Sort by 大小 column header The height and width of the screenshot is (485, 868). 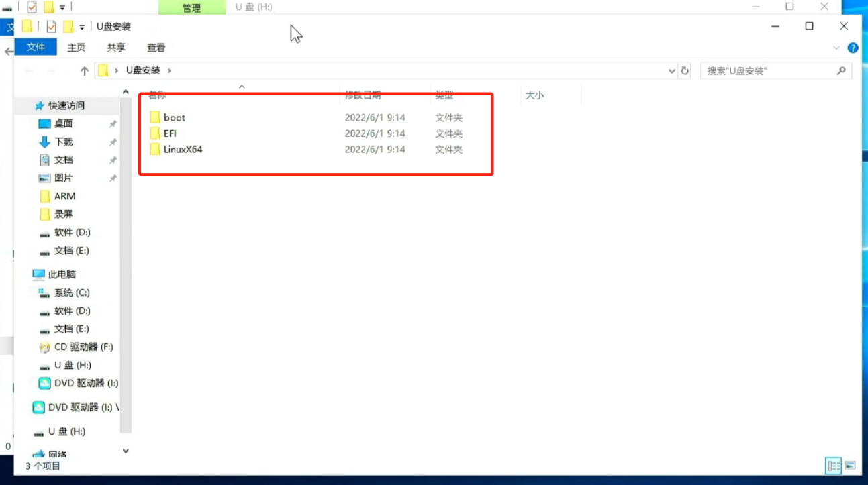(x=534, y=95)
